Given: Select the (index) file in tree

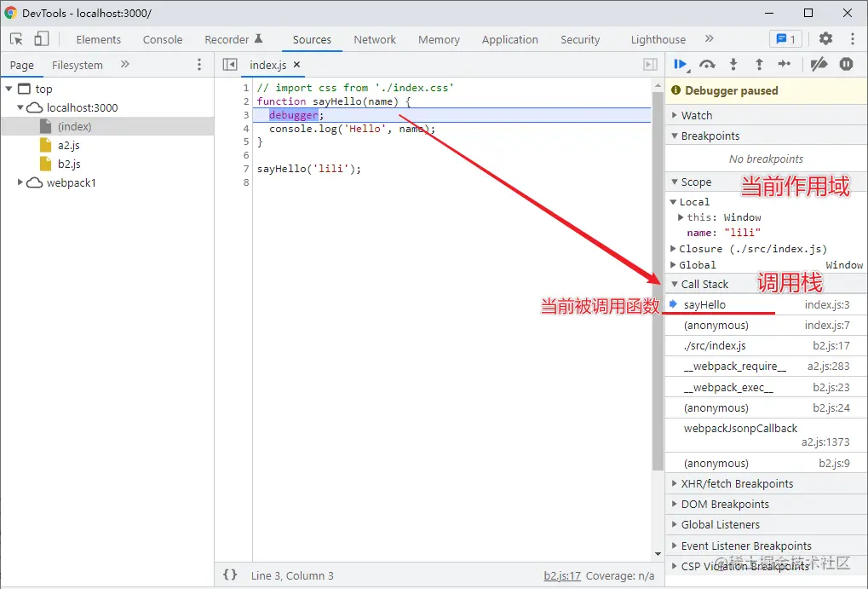Looking at the screenshot, I should 106,126.
